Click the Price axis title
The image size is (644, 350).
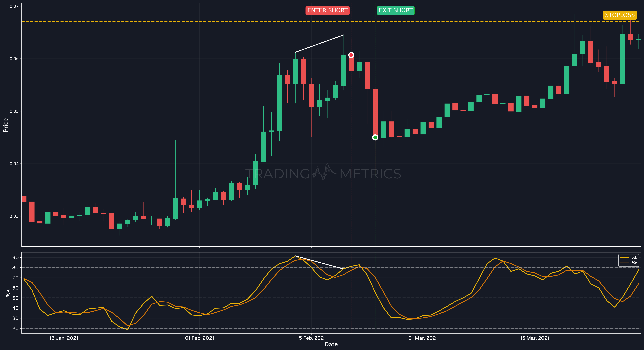point(5,125)
